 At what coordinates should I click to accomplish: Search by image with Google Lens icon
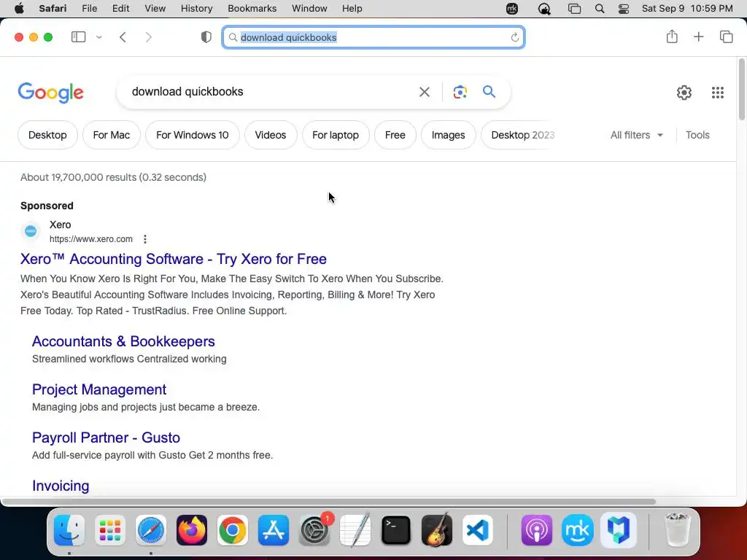point(460,92)
